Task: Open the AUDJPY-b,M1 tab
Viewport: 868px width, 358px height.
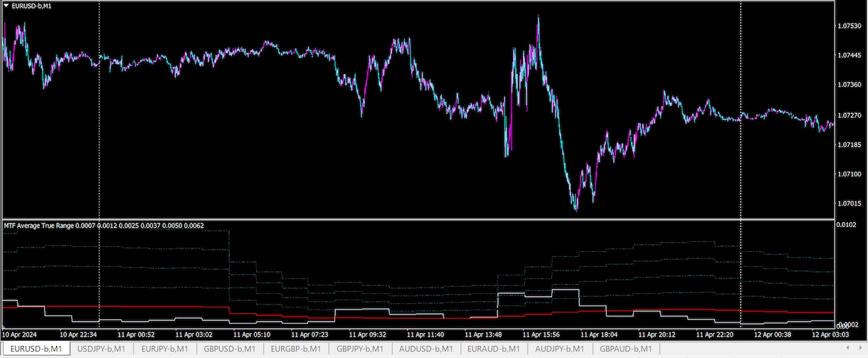Action: click(x=559, y=349)
